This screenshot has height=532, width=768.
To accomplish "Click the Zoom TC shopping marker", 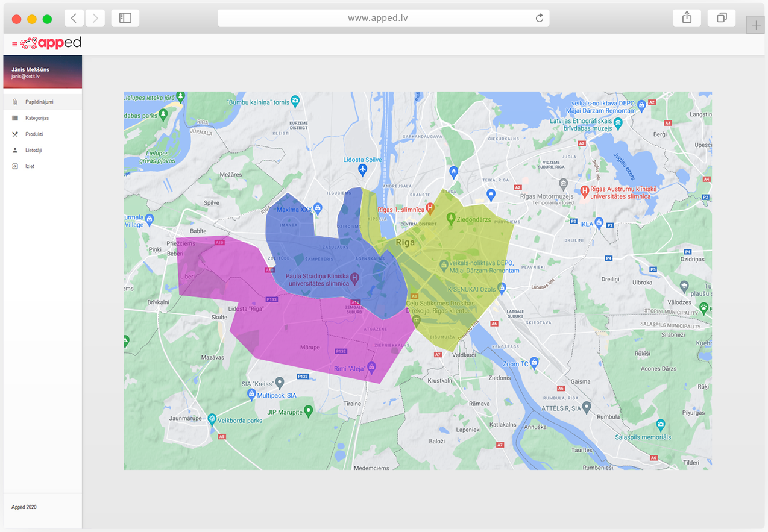I will pos(534,363).
